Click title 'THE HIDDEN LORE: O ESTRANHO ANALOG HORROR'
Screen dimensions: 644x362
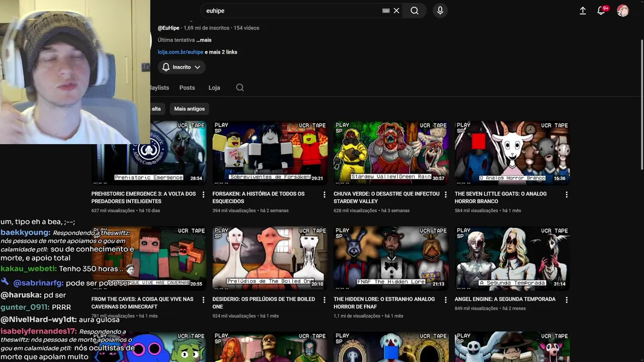coord(384,303)
